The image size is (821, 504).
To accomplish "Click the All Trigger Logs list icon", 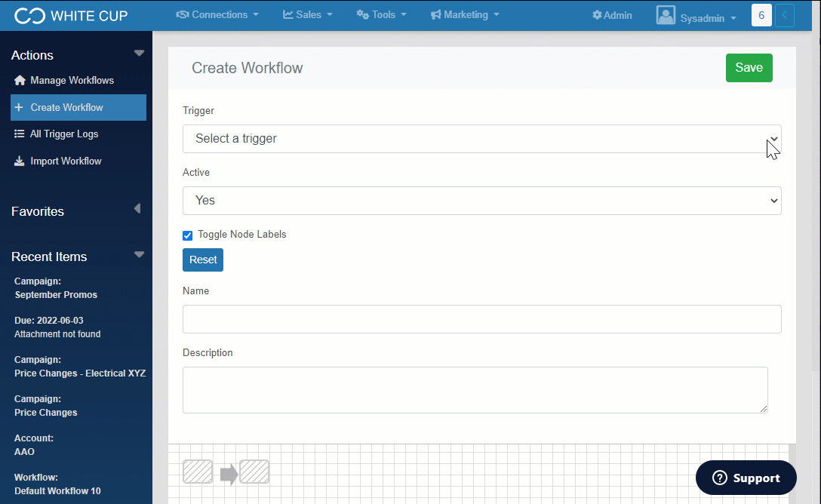I will pos(20,134).
